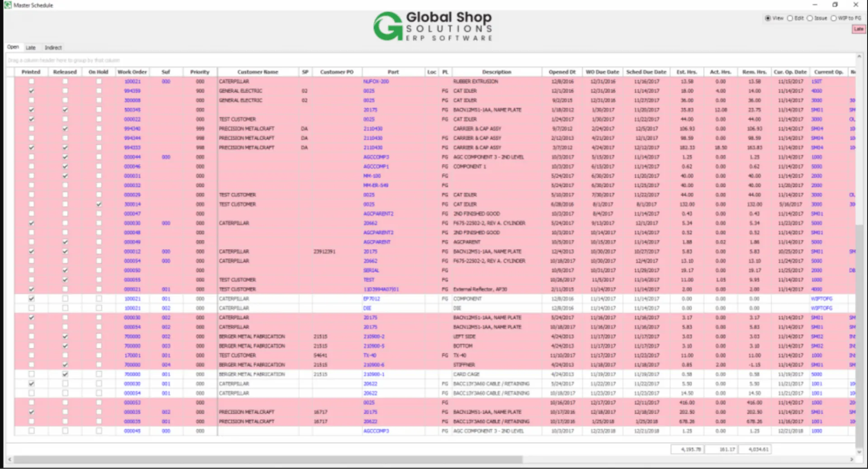The image size is (868, 469).
Task: Open part link NUFOX-200
Action: pos(376,81)
